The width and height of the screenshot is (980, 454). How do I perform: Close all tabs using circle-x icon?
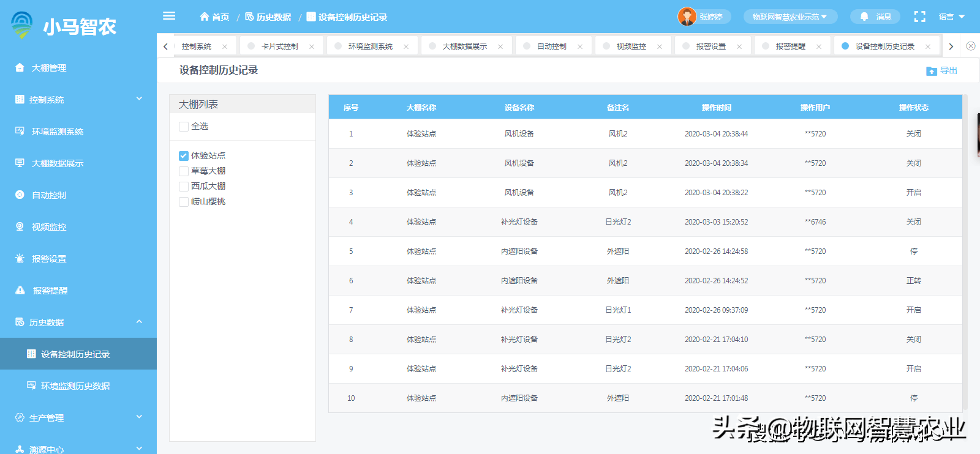click(971, 46)
